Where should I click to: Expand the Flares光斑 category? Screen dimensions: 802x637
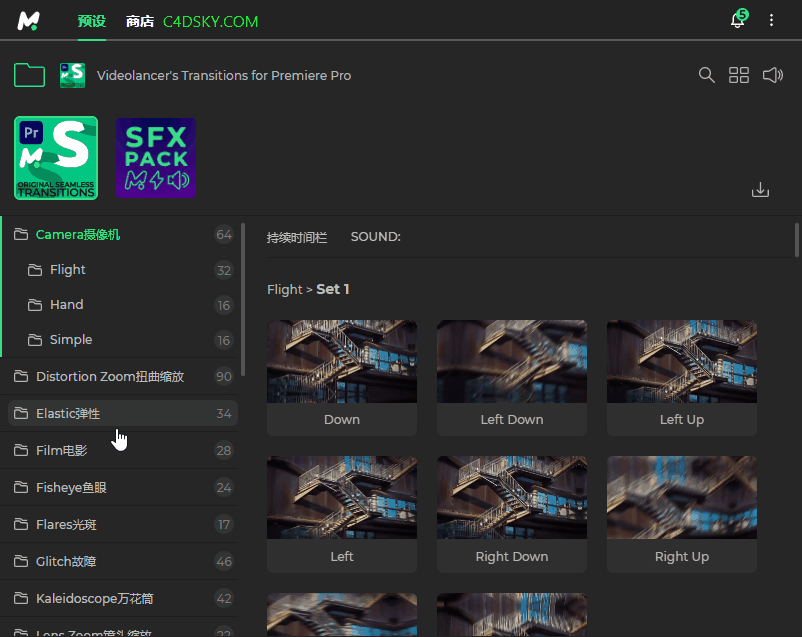[x=123, y=524]
